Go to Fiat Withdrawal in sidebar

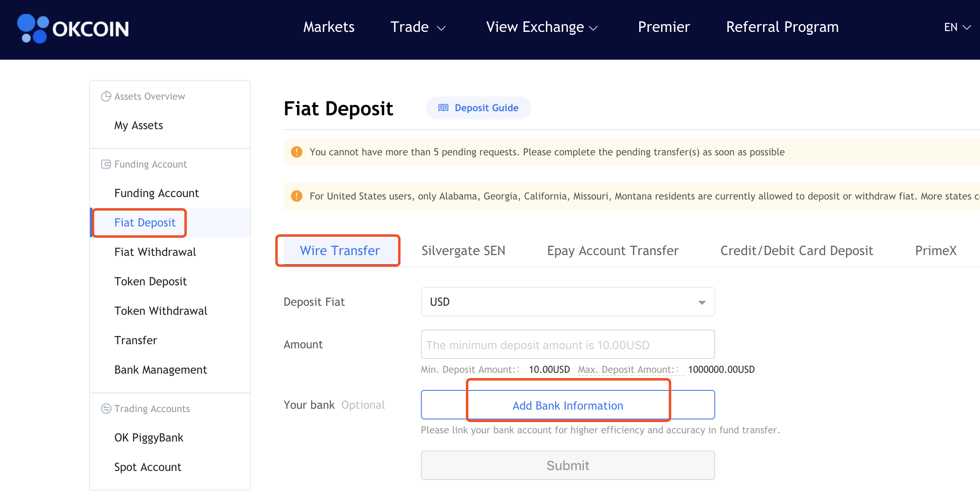click(155, 252)
